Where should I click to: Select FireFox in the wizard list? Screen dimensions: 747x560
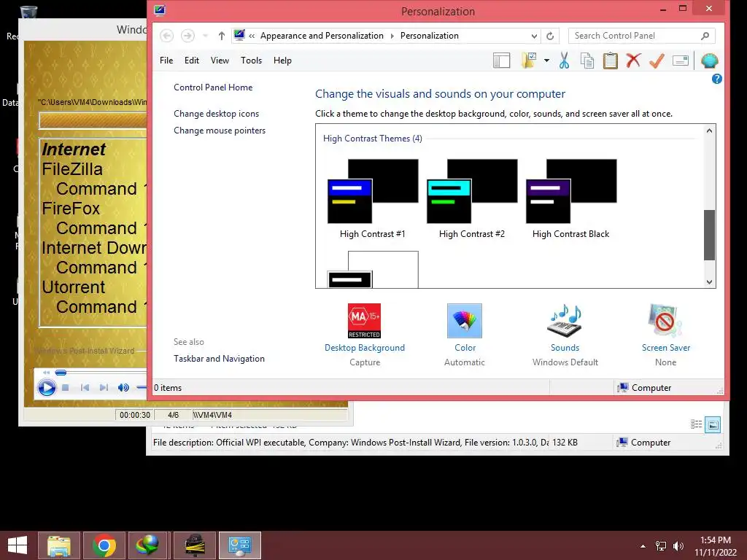71,209
